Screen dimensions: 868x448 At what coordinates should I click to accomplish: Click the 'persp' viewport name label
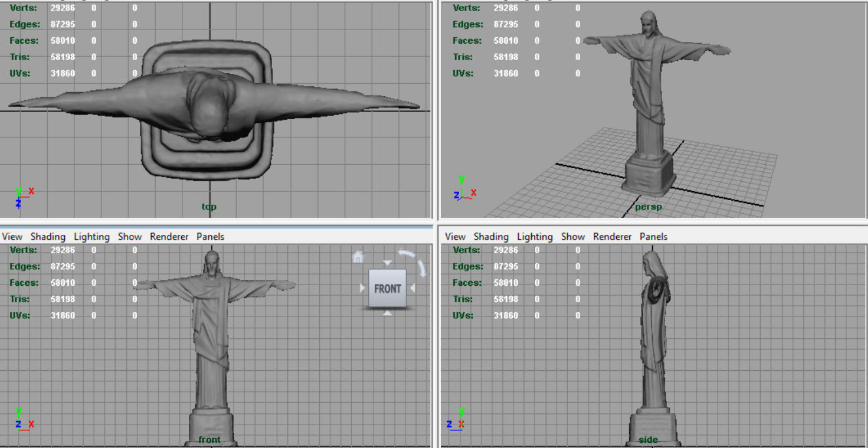coord(648,207)
